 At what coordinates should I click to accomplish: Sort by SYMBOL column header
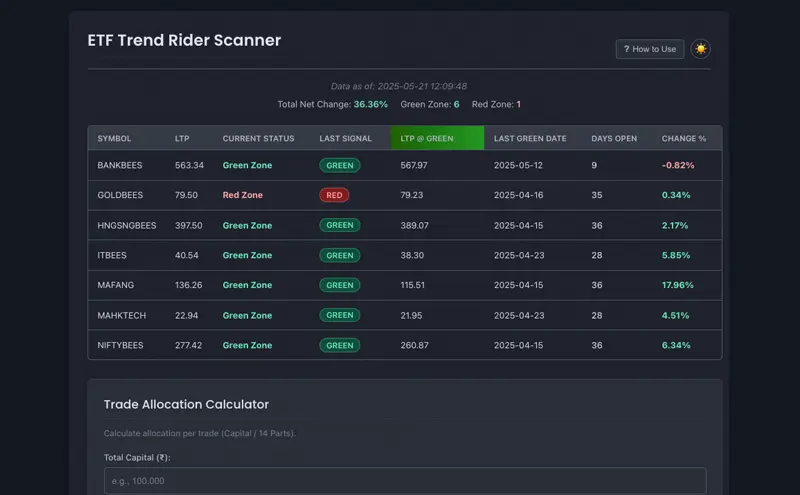tap(114, 138)
